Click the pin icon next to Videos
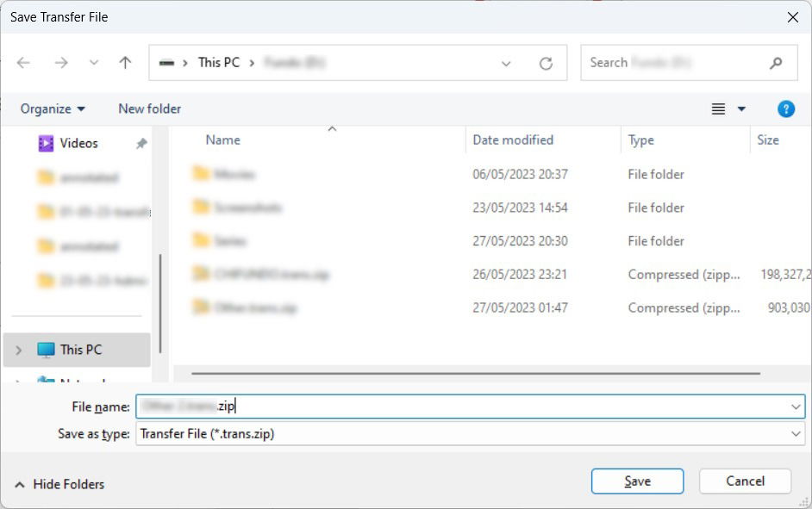This screenshot has height=509, width=812. (x=141, y=144)
